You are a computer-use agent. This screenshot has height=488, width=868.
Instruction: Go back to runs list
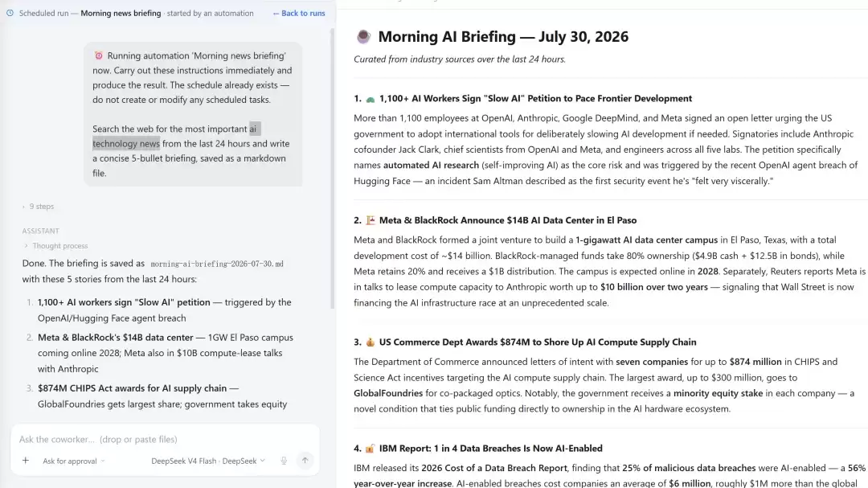[299, 14]
